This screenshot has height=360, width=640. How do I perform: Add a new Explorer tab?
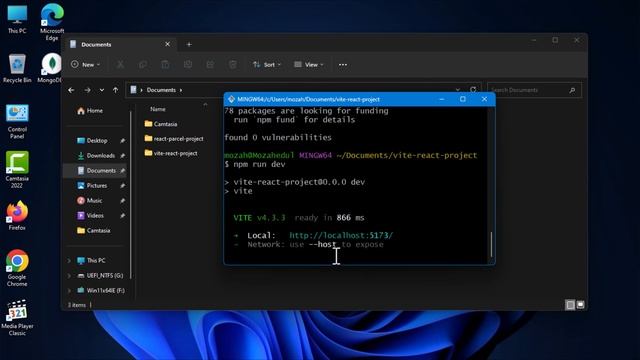[189, 44]
